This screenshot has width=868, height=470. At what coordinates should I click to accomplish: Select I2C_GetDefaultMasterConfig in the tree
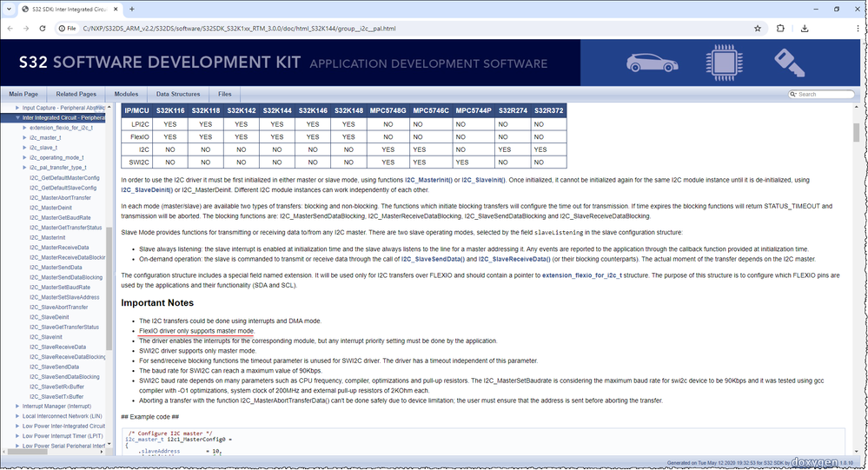click(x=65, y=178)
